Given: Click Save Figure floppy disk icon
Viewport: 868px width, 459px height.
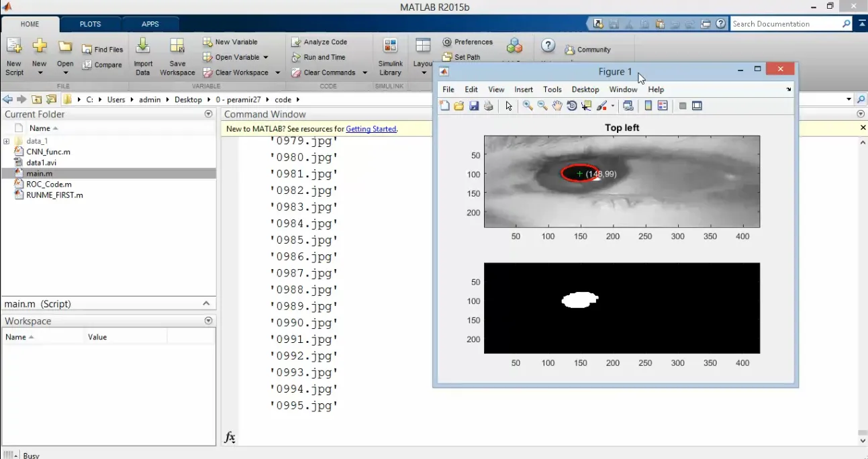Looking at the screenshot, I should 474,106.
